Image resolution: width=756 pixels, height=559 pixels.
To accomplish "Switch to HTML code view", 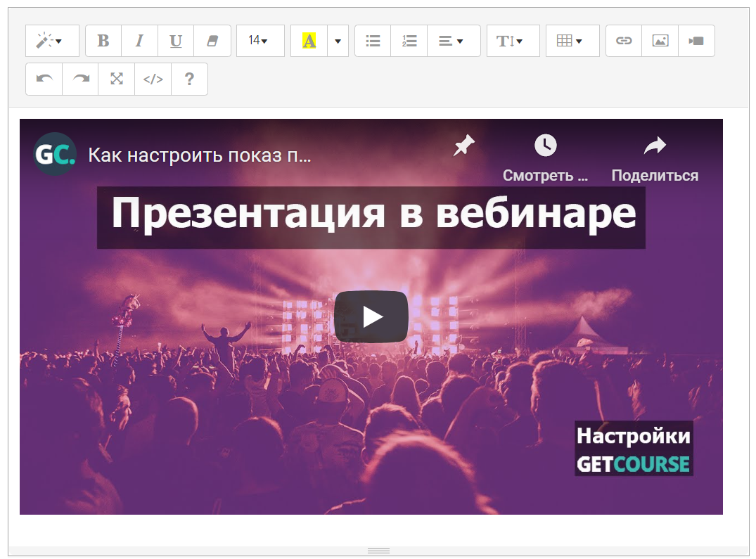I will coord(153,79).
